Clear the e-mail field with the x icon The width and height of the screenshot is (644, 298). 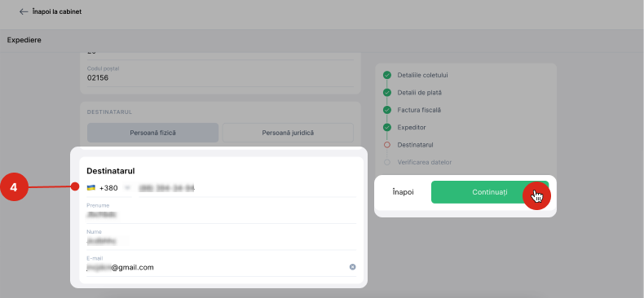(352, 267)
